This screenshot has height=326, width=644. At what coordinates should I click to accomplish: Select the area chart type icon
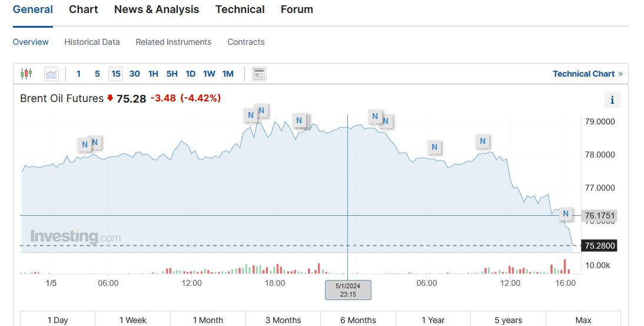point(51,74)
